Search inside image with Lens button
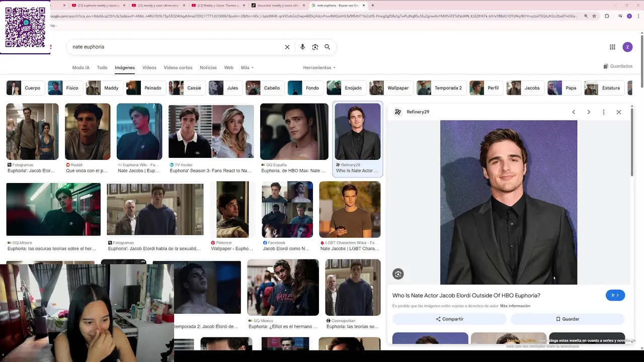 tap(398, 274)
